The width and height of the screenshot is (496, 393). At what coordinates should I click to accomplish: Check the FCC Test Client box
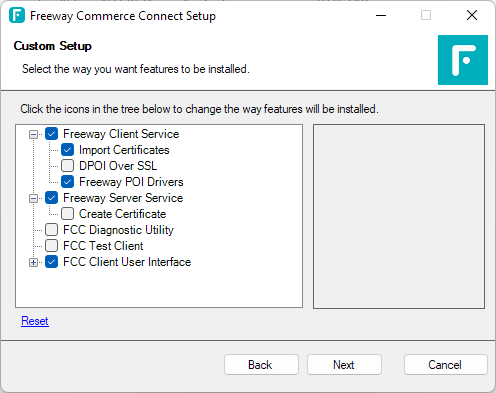52,246
